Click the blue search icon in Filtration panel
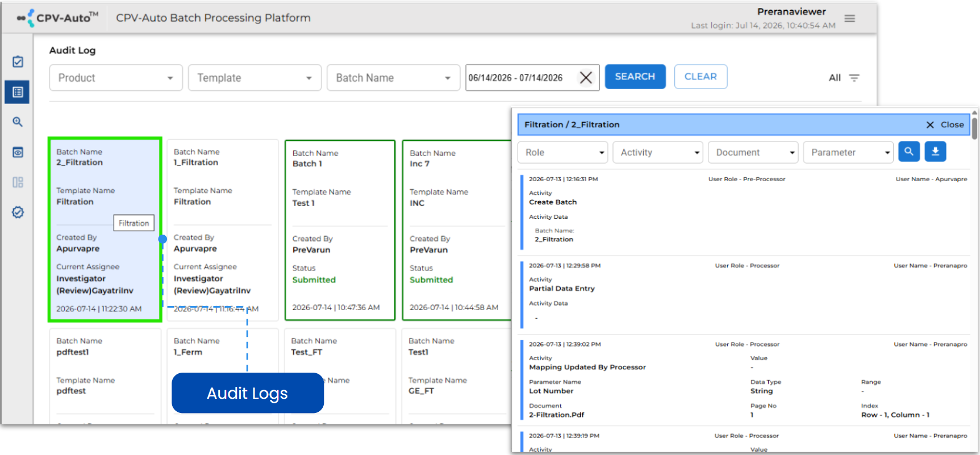 909,152
